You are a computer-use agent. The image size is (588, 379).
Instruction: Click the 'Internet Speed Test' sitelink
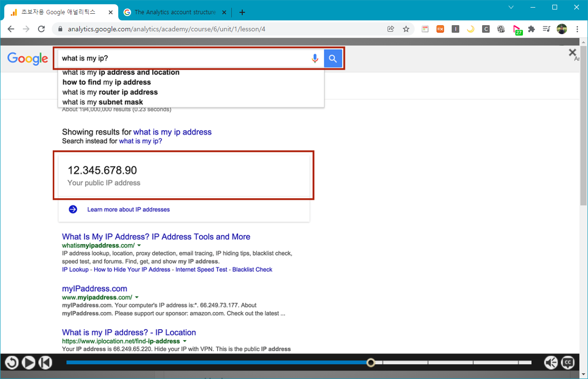[x=201, y=269]
